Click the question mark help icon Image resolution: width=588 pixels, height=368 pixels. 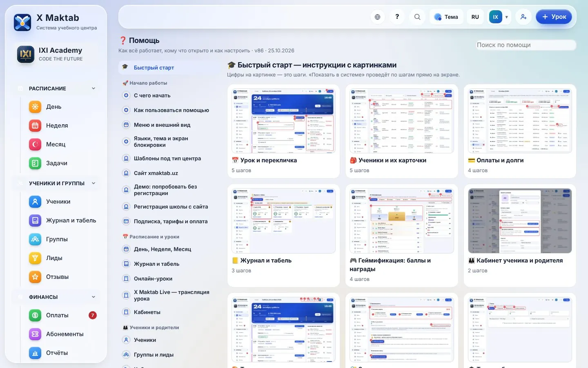pos(397,17)
